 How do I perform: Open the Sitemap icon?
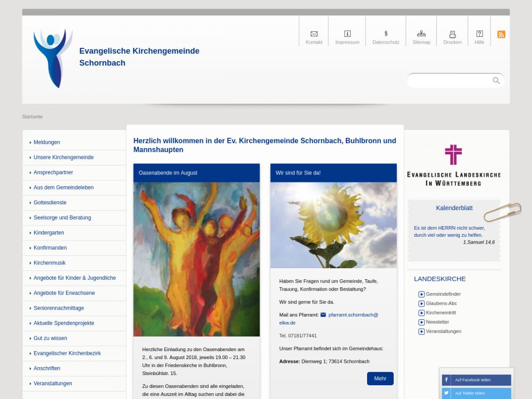pos(421,34)
